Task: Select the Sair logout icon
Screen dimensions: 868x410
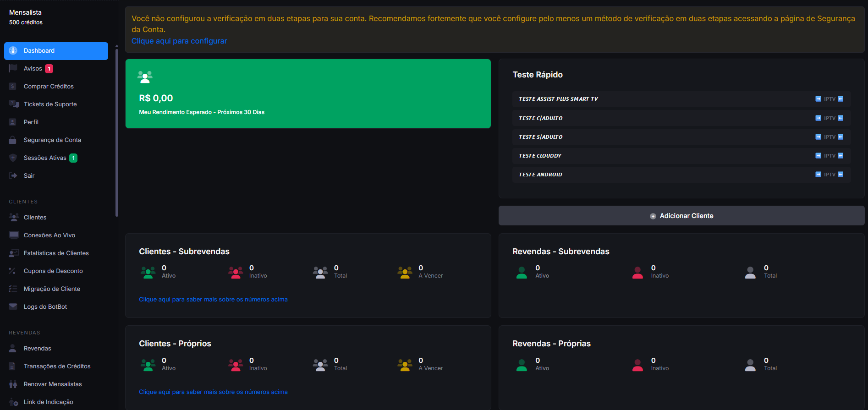Action: pos(13,175)
